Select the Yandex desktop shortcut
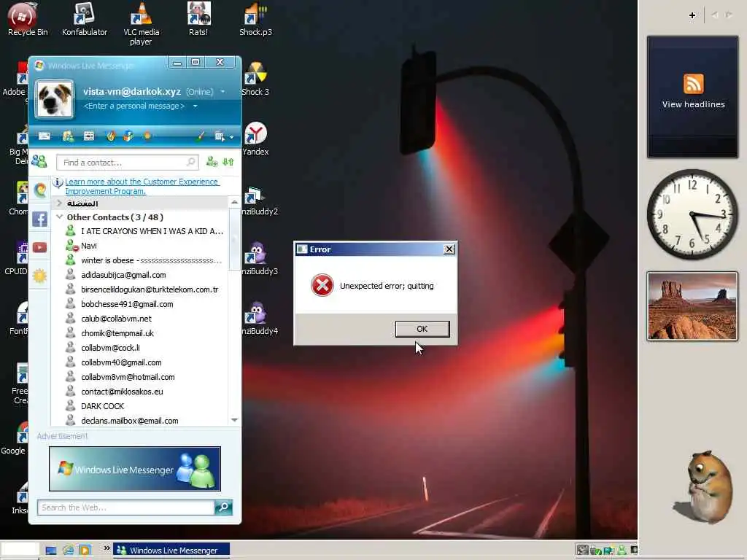The image size is (747, 560). click(x=255, y=139)
